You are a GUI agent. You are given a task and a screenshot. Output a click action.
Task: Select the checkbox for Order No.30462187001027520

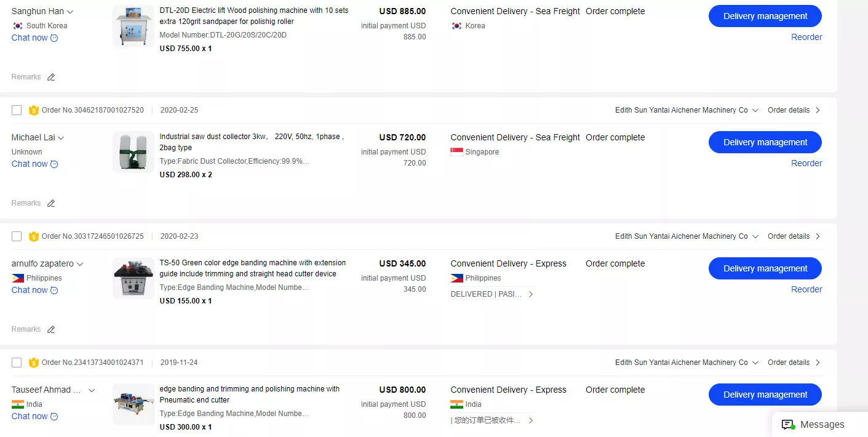tap(17, 110)
